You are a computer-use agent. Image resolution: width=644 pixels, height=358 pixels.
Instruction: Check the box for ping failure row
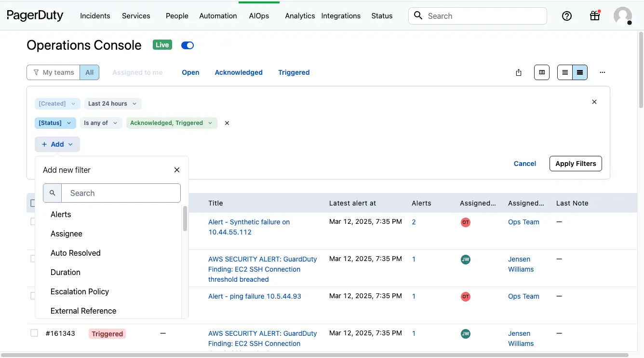(x=33, y=296)
